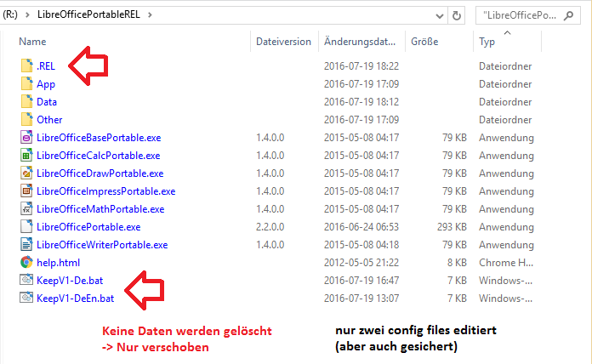Select the Other folder name

pyautogui.click(x=49, y=120)
